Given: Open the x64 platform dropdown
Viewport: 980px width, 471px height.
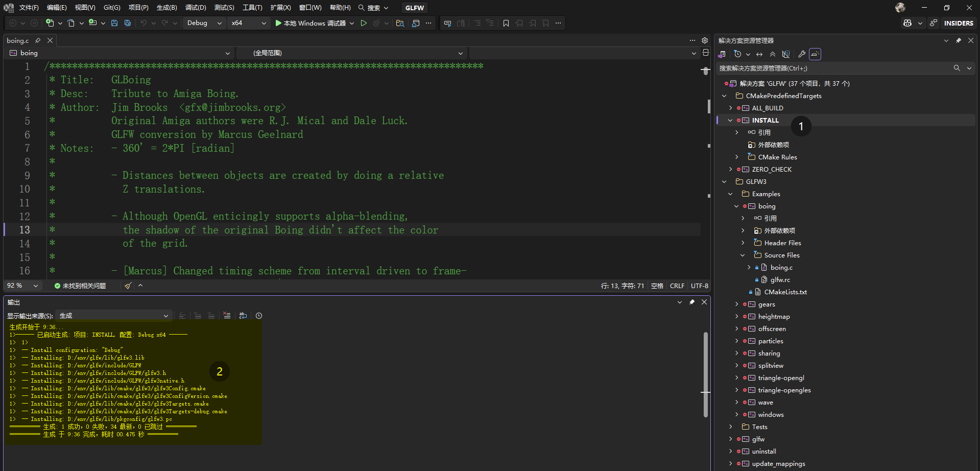Looking at the screenshot, I should [x=249, y=23].
